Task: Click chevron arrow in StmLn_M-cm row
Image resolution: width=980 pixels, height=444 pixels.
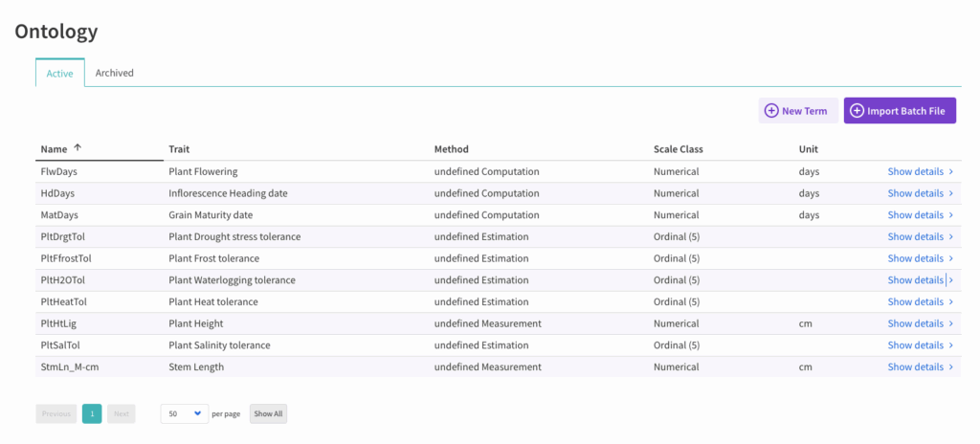Action: [x=950, y=366]
